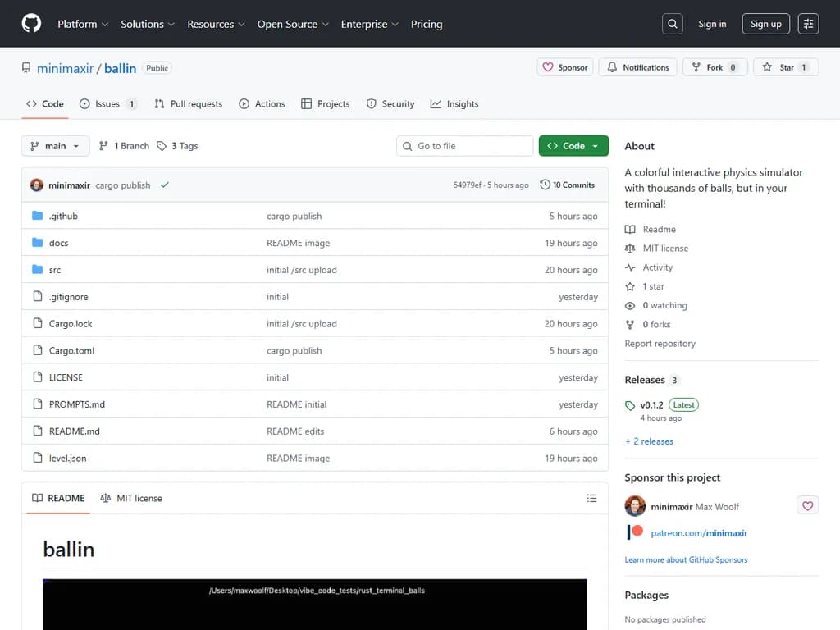Open the .github folder
This screenshot has width=840, height=630.
pyautogui.click(x=63, y=217)
